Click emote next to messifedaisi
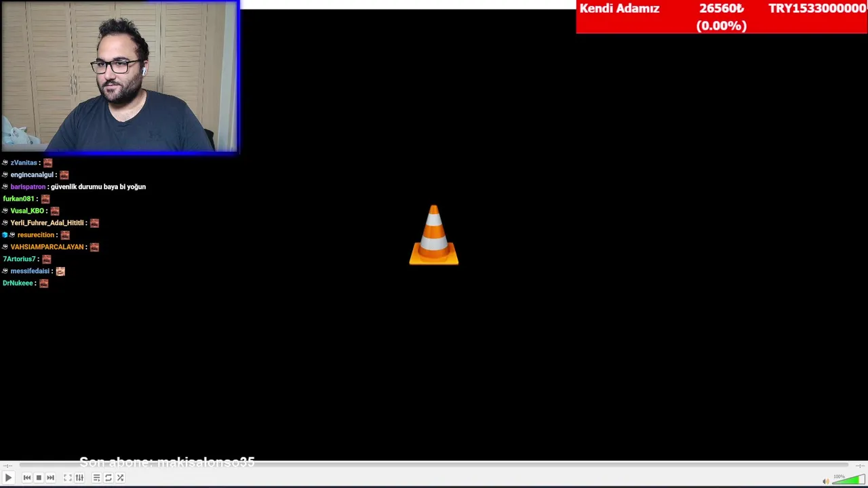The width and height of the screenshot is (868, 488). [60, 271]
